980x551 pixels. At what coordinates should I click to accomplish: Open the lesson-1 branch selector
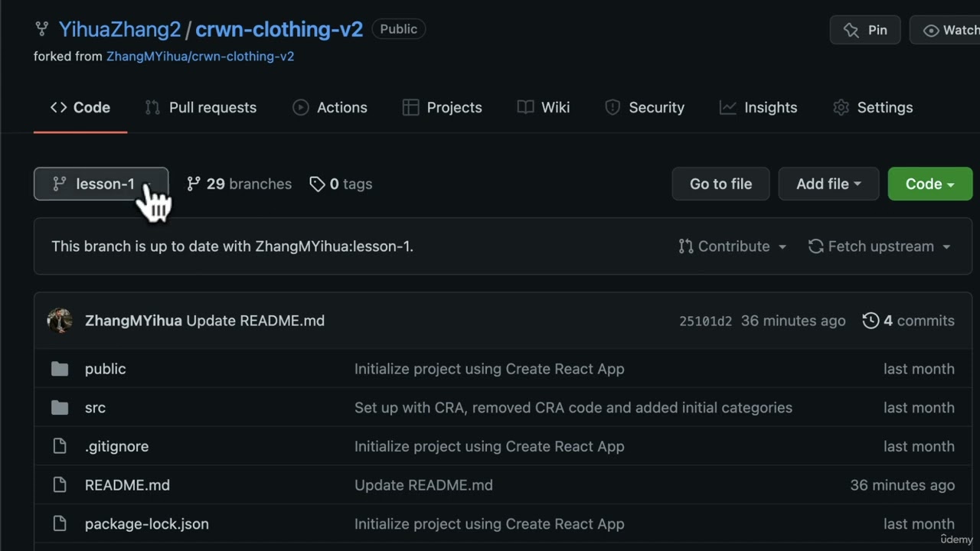[101, 184]
